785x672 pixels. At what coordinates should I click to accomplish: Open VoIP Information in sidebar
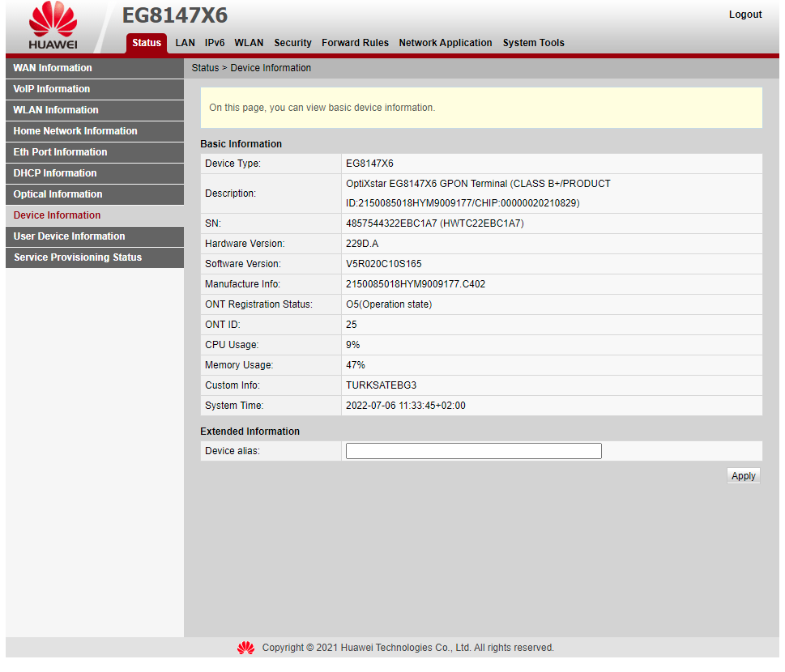tap(95, 89)
